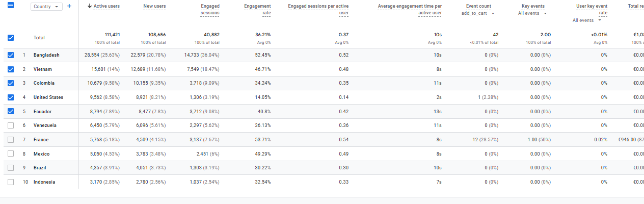
Task: Click the Mexico country row label
Action: [x=41, y=154]
